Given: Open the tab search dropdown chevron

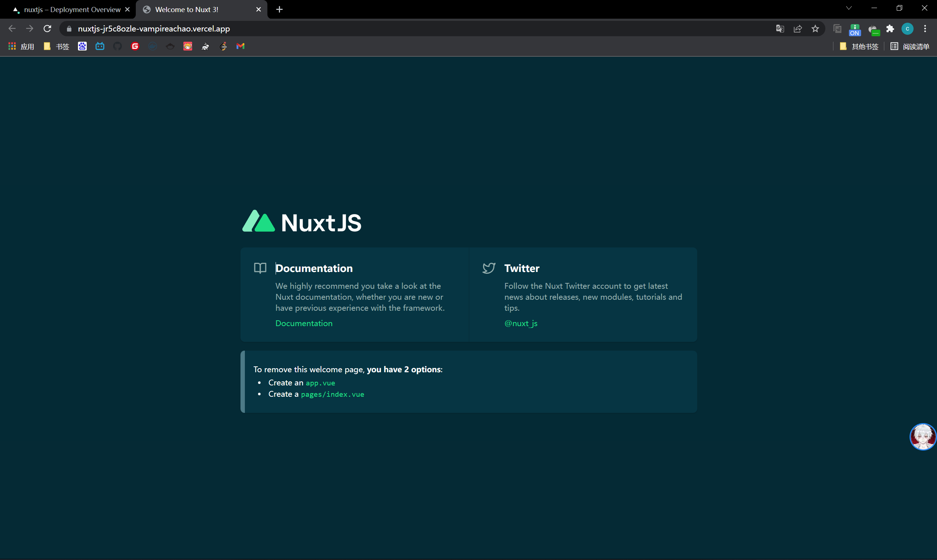Looking at the screenshot, I should tap(849, 8).
